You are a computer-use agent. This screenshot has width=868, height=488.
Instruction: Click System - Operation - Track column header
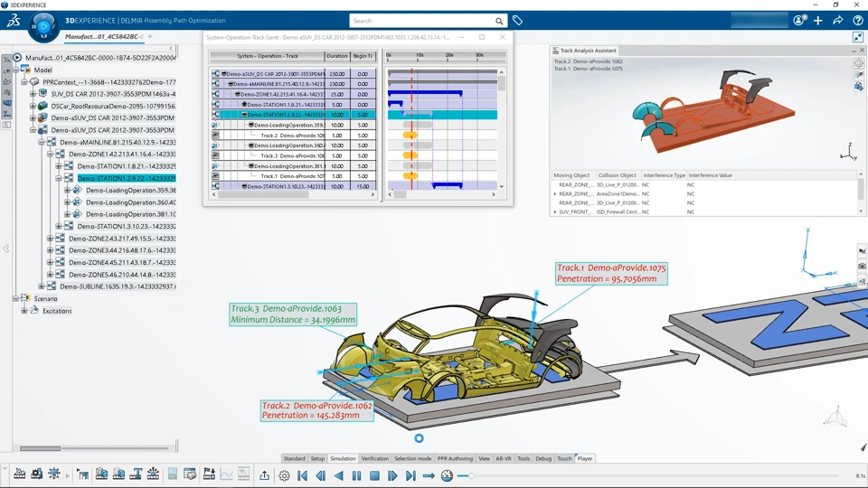(x=268, y=56)
